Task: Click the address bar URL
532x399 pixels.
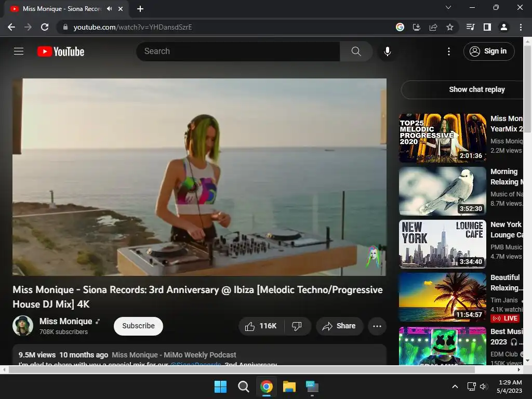Action: pyautogui.click(x=132, y=27)
